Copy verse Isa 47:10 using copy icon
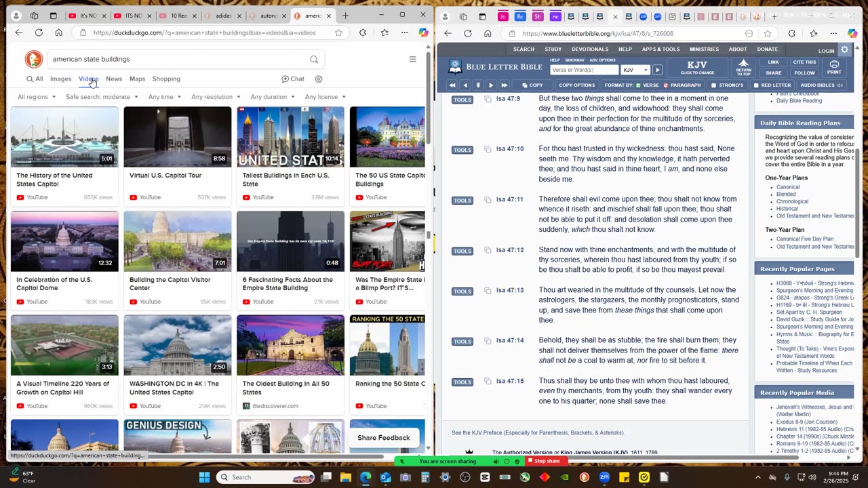Image resolution: width=868 pixels, height=488 pixels. (488, 149)
